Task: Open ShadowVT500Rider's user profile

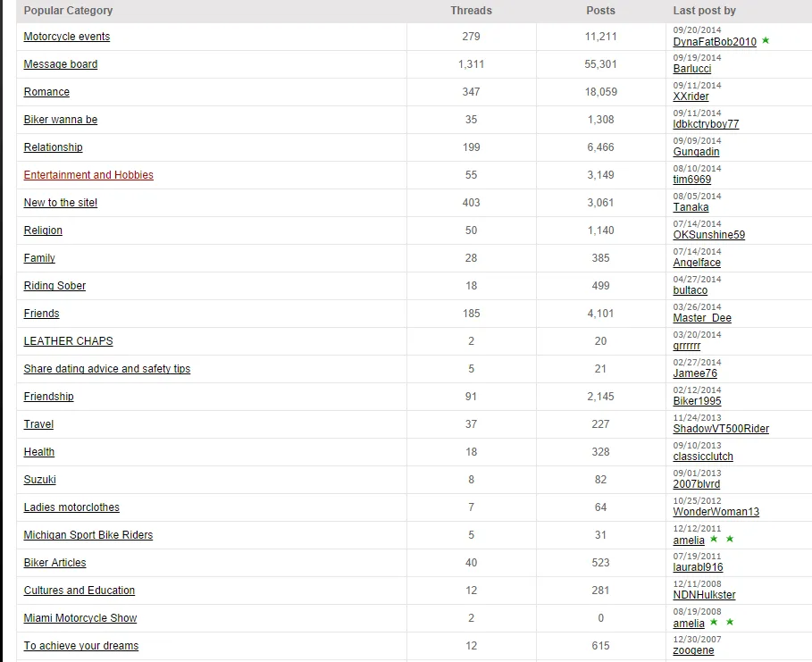Action: tap(721, 429)
